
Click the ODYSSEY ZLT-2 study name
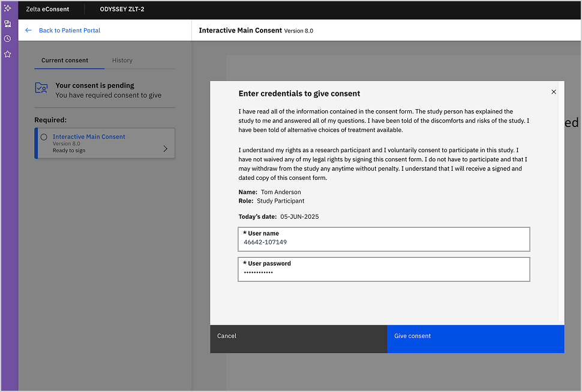(x=122, y=10)
